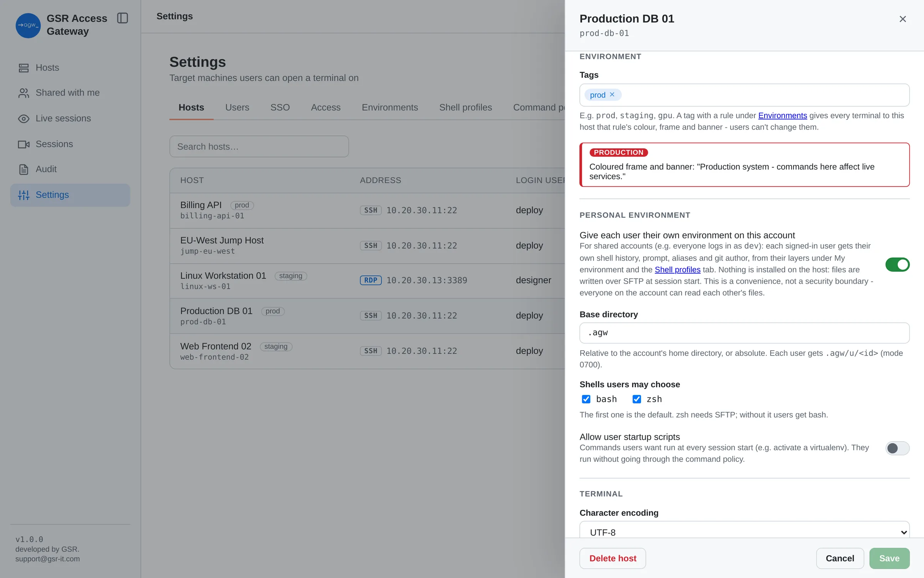Click the red PRODUCTION badge

pos(619,153)
